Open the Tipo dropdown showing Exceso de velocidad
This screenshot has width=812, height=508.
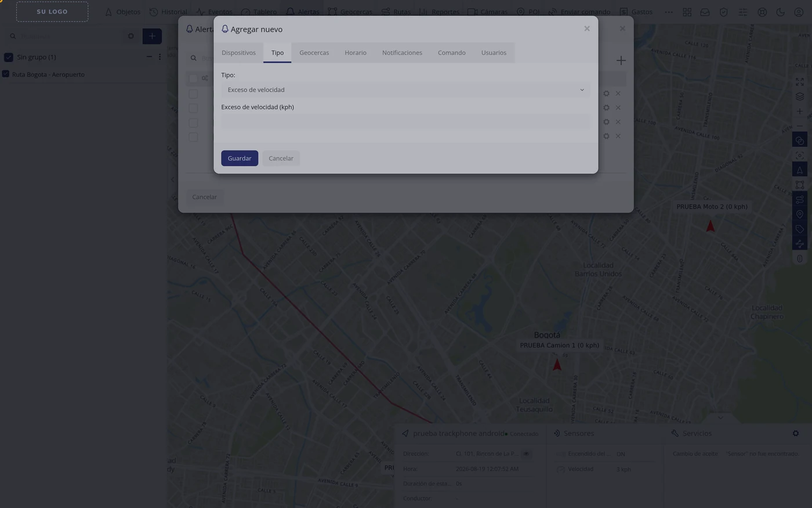(405, 90)
